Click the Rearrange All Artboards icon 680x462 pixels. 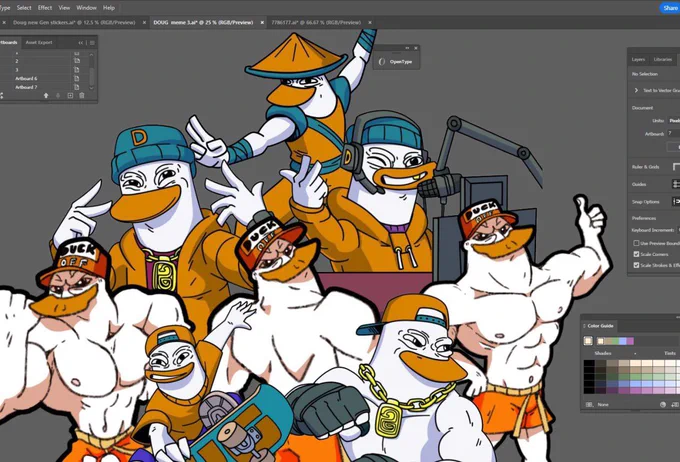[x=2, y=95]
